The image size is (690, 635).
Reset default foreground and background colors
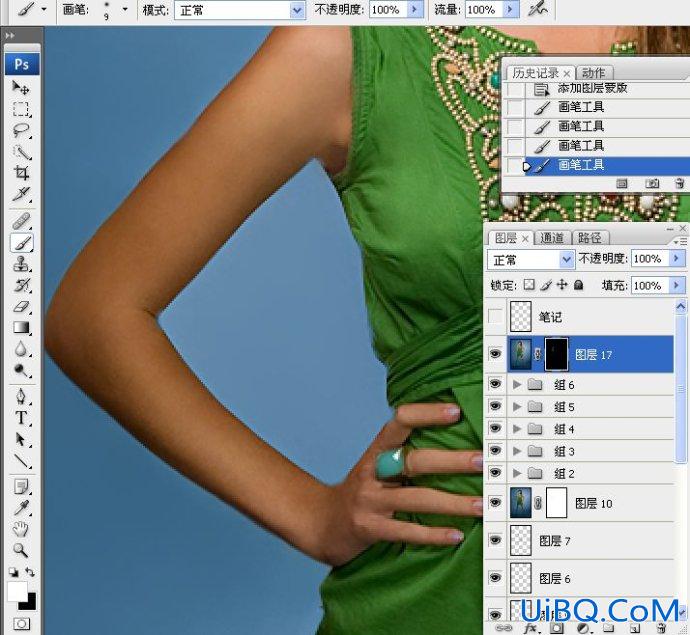pyautogui.click(x=13, y=572)
